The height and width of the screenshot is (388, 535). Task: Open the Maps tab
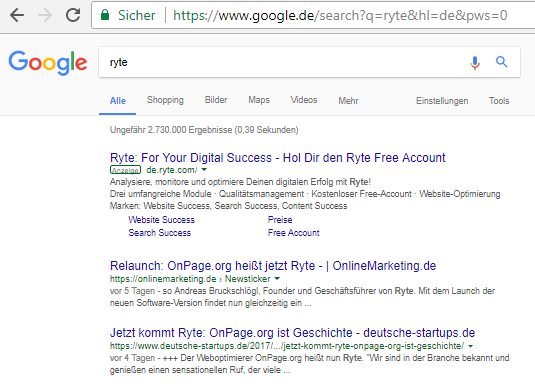[259, 100]
